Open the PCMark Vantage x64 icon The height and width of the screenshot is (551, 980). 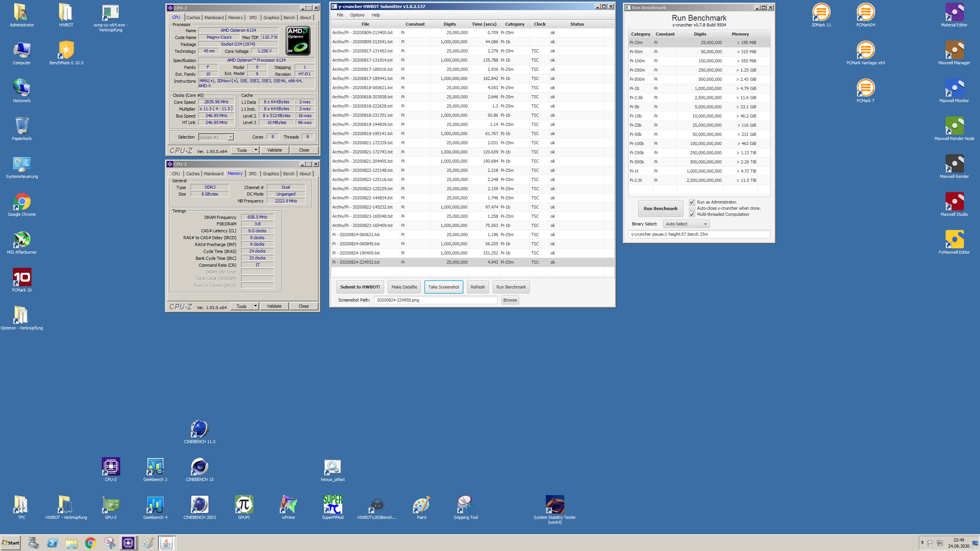coord(866,53)
